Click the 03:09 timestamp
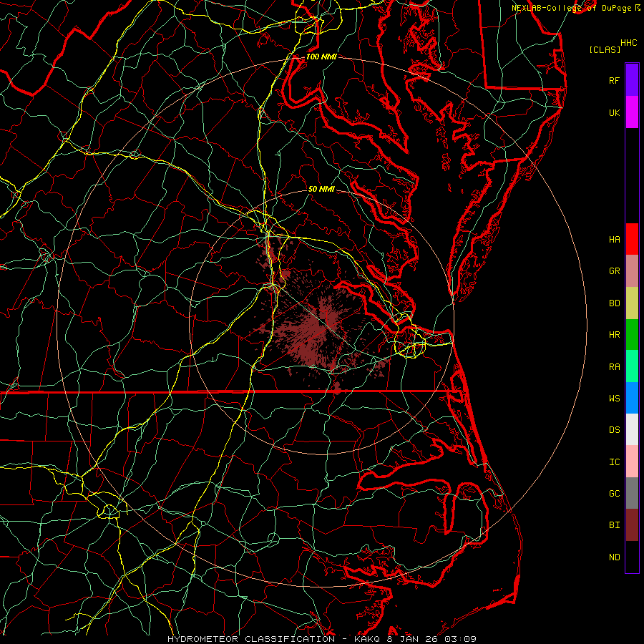Viewport: 644px width, 644px height. tap(460, 639)
